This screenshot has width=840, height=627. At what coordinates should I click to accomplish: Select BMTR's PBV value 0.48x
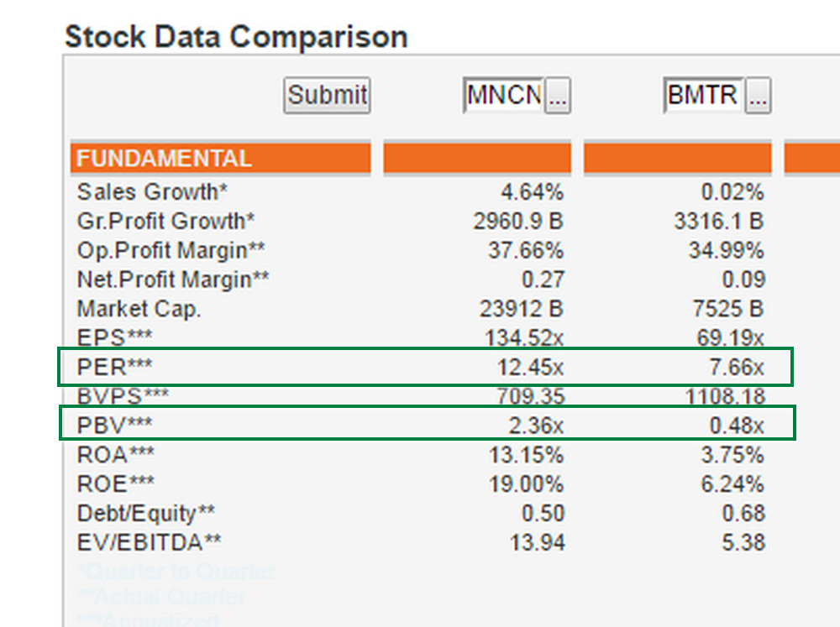[737, 426]
